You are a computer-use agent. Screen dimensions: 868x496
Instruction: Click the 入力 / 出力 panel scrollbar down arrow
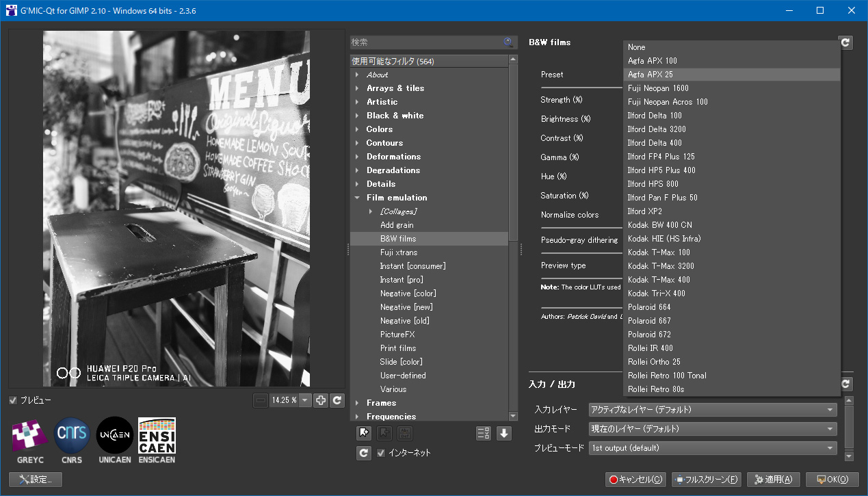click(x=849, y=456)
